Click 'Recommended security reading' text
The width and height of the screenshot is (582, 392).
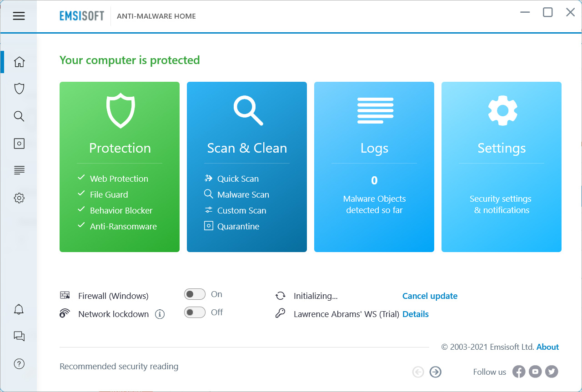tap(119, 366)
